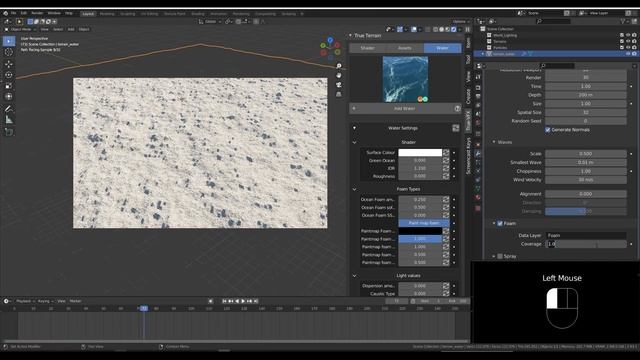This screenshot has width=640, height=360.
Task: Collapse the Shader subsection chevron
Action: (x=354, y=142)
